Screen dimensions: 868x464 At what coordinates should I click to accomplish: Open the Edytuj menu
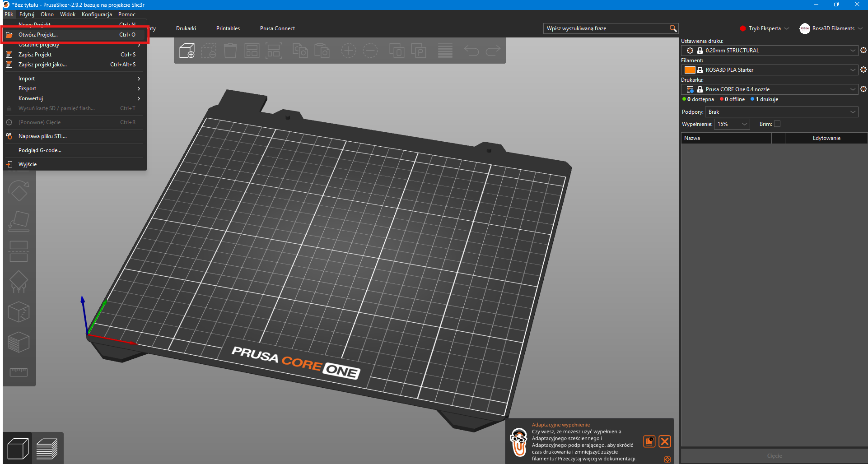tap(27, 14)
